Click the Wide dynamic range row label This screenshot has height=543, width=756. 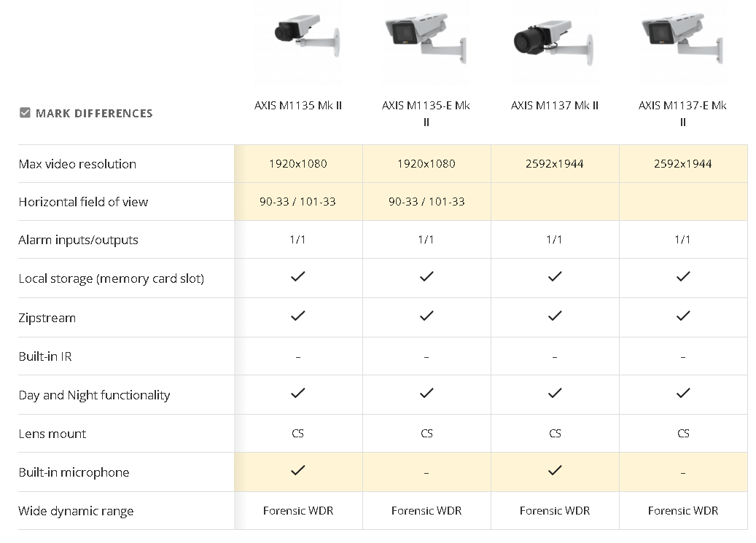76,511
